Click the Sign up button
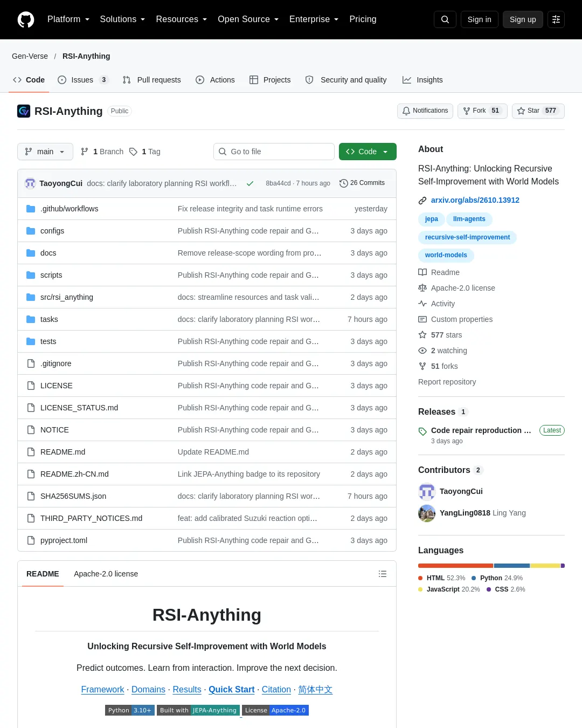582x728 pixels. pyautogui.click(x=523, y=19)
